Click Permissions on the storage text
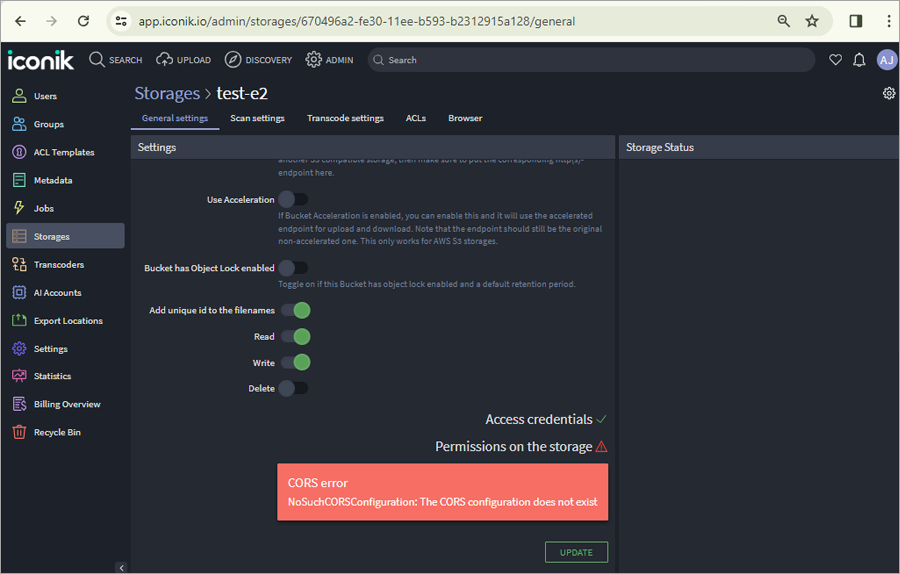 pos(514,447)
